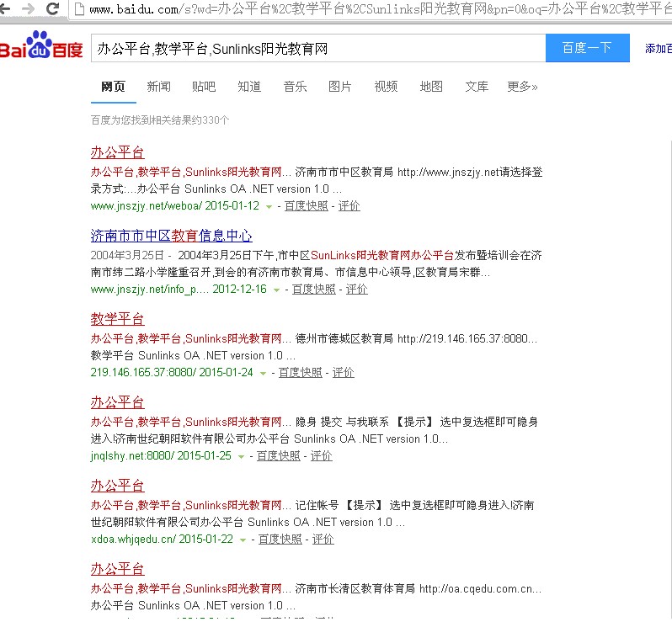The image size is (672, 622).
Task: Open 济南市市中区教育信息中心 result title
Action: click(x=172, y=236)
